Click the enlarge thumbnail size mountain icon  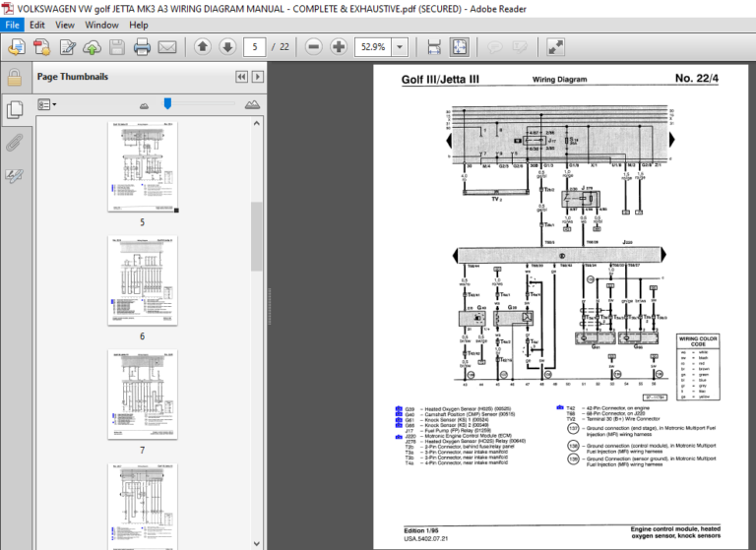pos(252,104)
